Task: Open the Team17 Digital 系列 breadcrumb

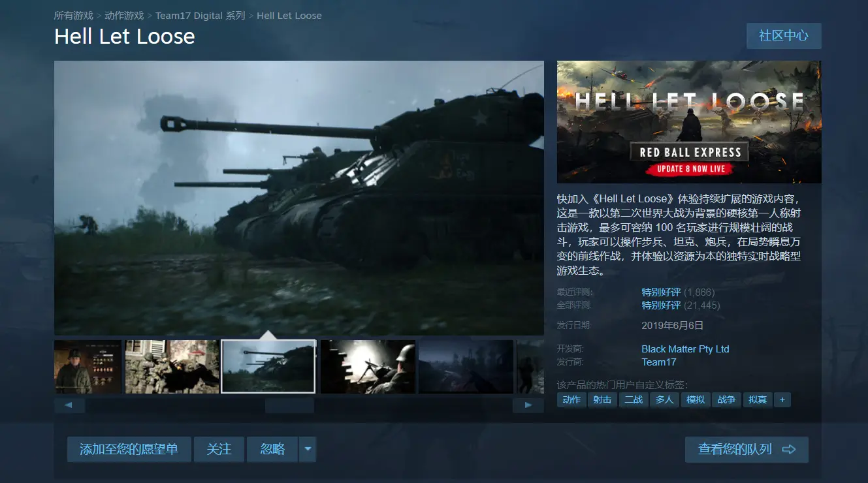Action: pos(200,15)
